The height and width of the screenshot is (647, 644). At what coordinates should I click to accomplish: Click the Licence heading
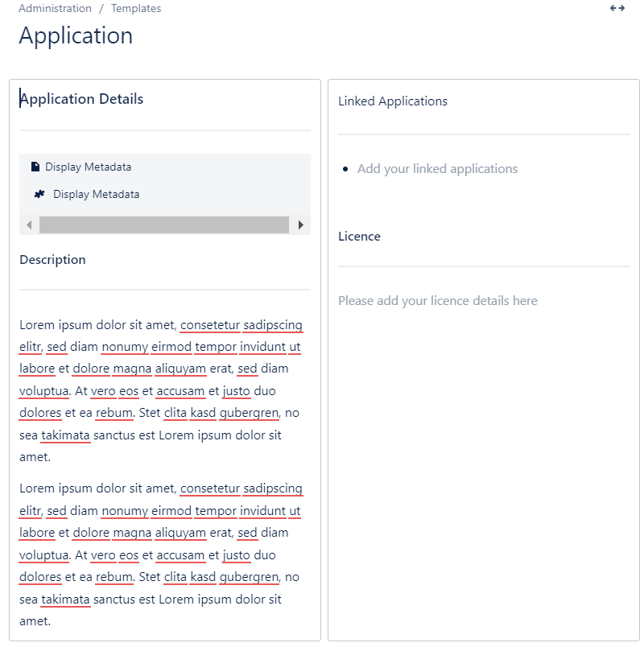click(359, 237)
